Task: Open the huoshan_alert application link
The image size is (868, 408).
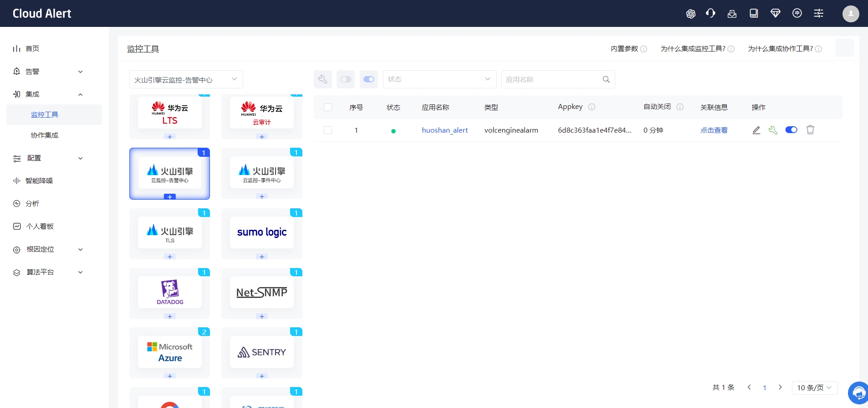Action: pyautogui.click(x=444, y=130)
